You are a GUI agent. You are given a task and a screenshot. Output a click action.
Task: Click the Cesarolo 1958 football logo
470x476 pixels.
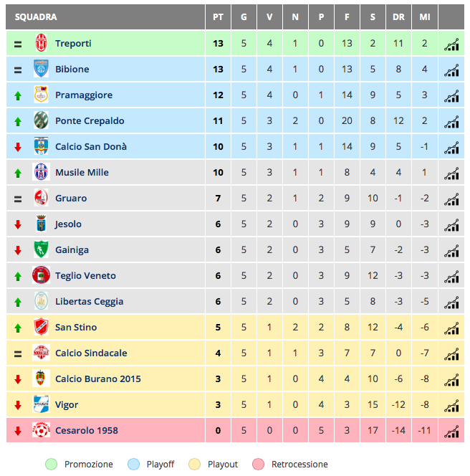point(41,430)
